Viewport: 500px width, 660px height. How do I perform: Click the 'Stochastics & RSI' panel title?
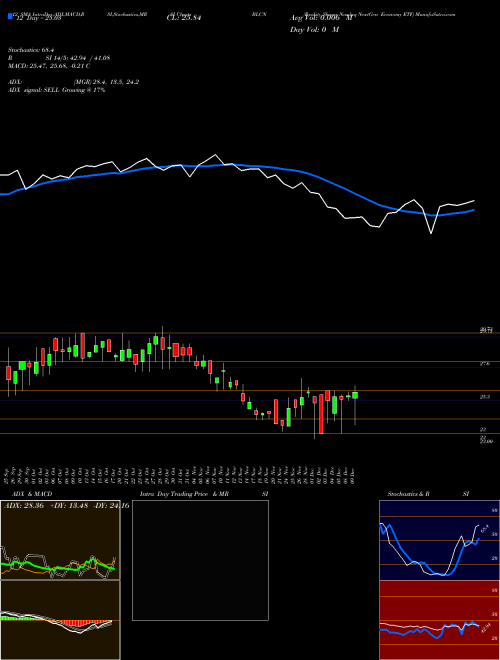(428, 494)
